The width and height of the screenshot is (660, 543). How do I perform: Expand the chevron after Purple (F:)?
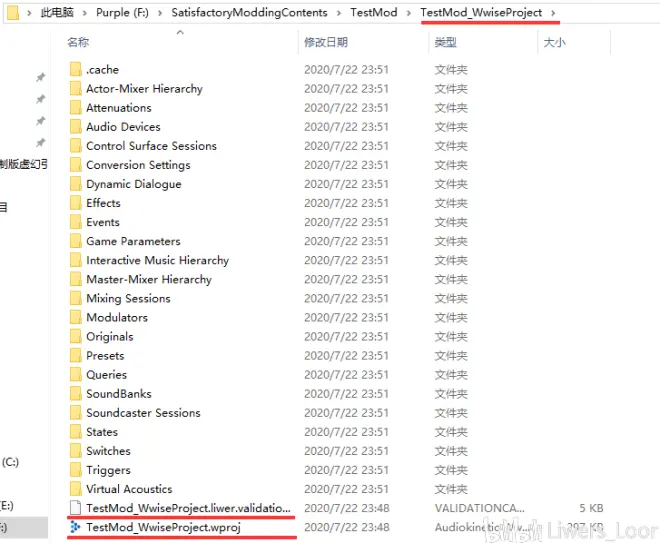click(x=160, y=13)
